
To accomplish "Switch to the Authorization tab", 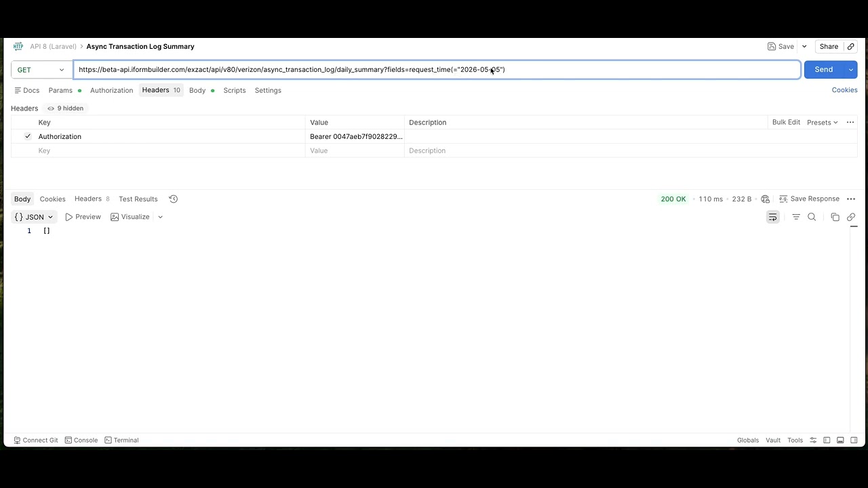I will pos(111,90).
